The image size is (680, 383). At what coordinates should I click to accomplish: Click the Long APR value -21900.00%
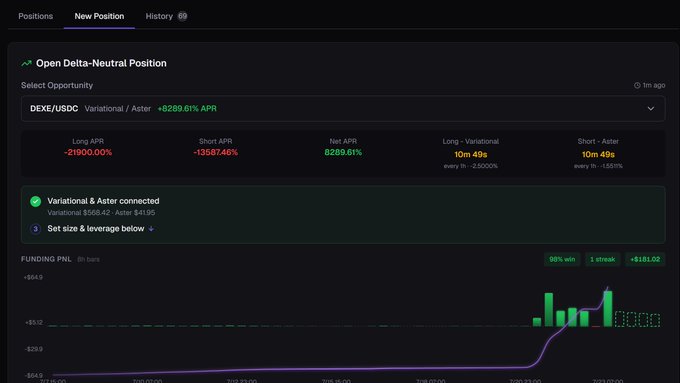click(x=88, y=152)
